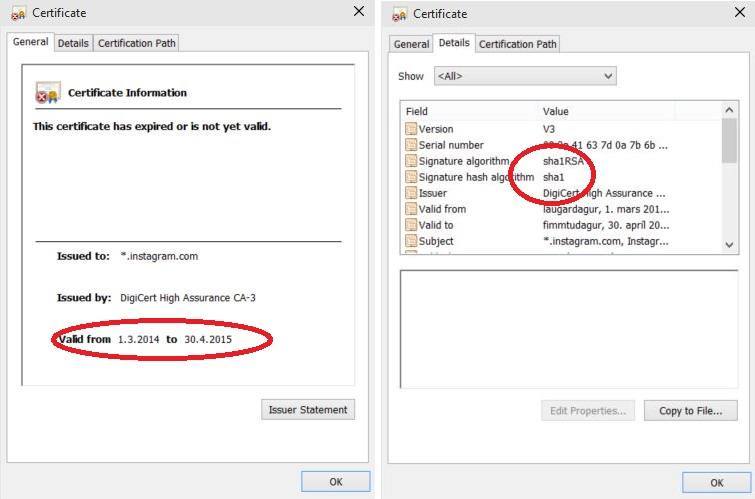755x499 pixels.
Task: Click the empty value details text box
Action: click(569, 329)
